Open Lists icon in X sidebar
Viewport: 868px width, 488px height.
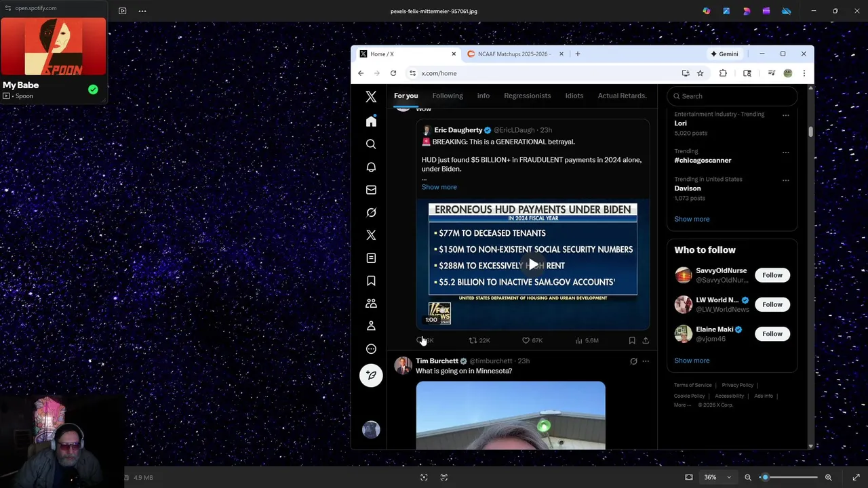point(371,258)
